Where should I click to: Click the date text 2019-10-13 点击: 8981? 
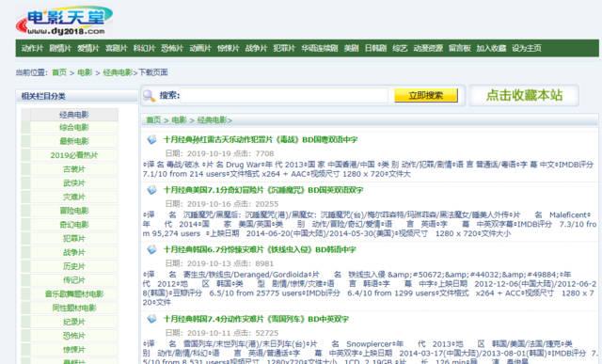pos(219,263)
